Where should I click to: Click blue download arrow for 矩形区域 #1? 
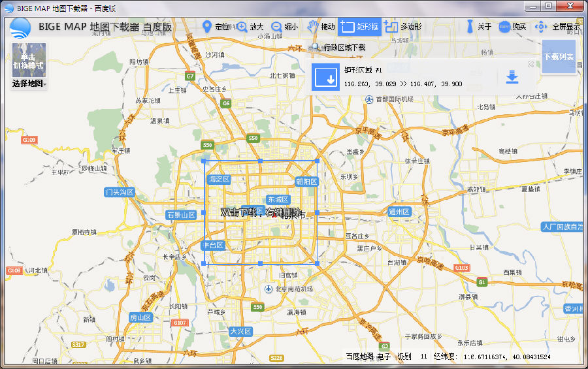[512, 77]
